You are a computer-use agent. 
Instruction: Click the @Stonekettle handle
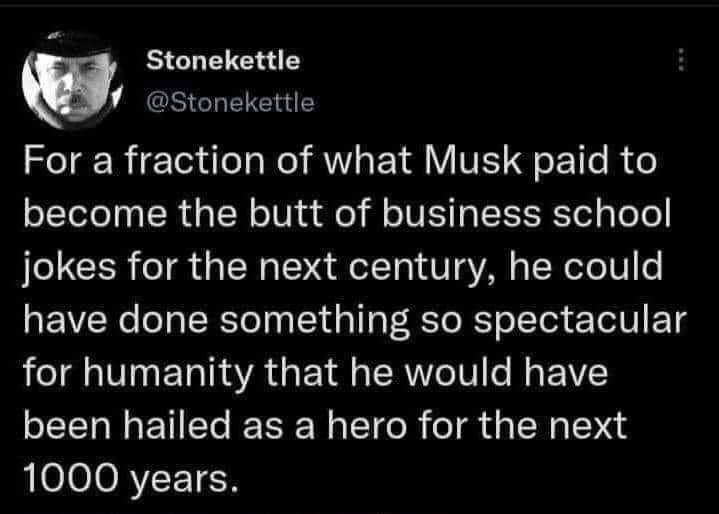(x=231, y=102)
